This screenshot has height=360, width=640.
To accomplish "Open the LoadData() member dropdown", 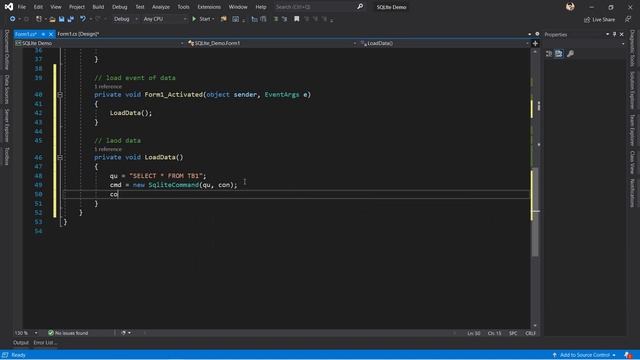I will (x=444, y=43).
